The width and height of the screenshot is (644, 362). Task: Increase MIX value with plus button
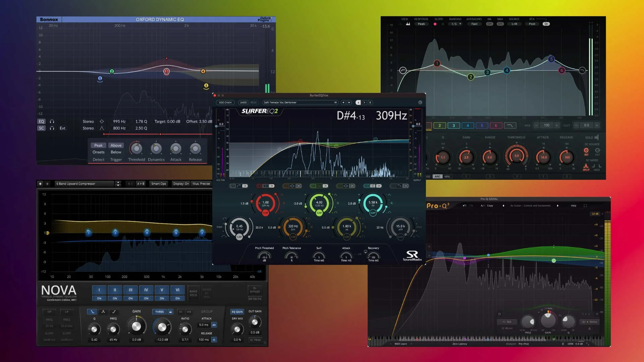(x=557, y=125)
